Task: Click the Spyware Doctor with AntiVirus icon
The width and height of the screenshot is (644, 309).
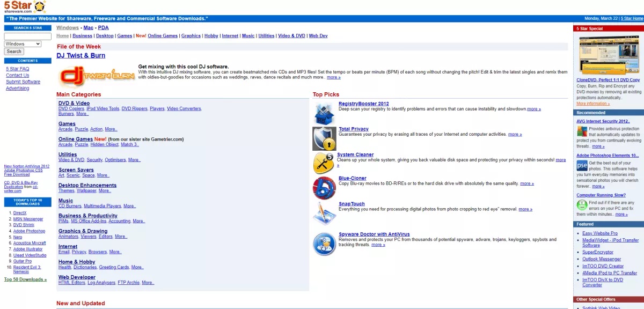Action: (x=324, y=244)
